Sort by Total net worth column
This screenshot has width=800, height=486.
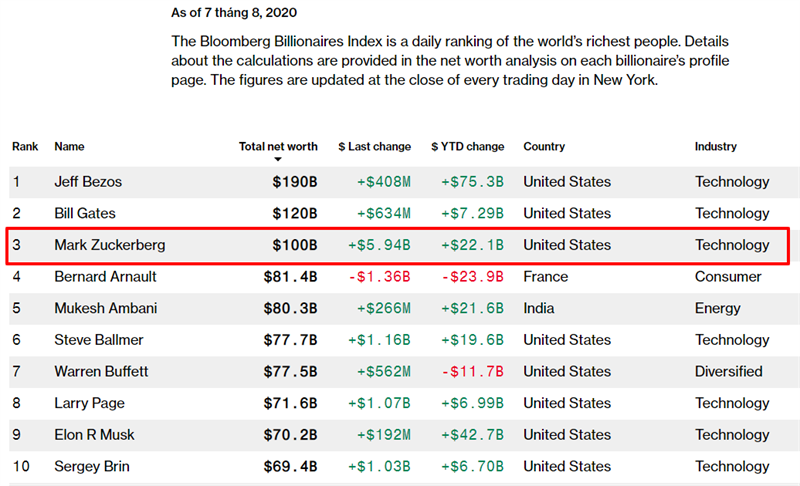point(278,147)
